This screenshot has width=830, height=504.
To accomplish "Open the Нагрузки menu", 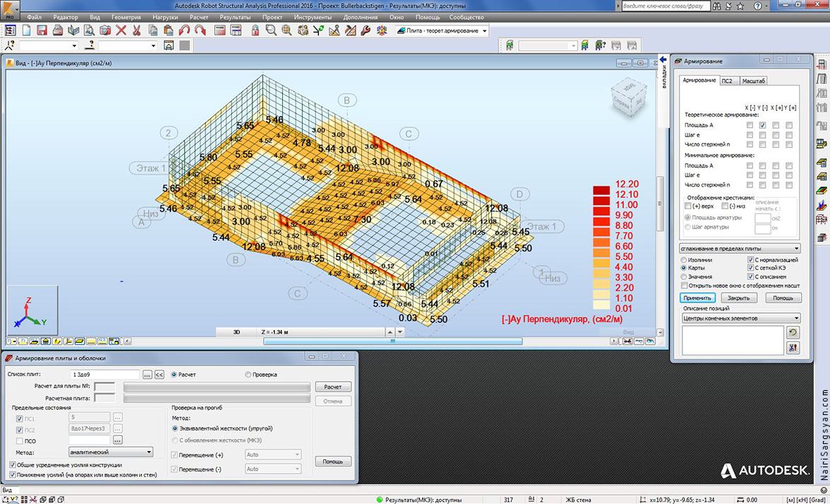I will pyautogui.click(x=165, y=17).
